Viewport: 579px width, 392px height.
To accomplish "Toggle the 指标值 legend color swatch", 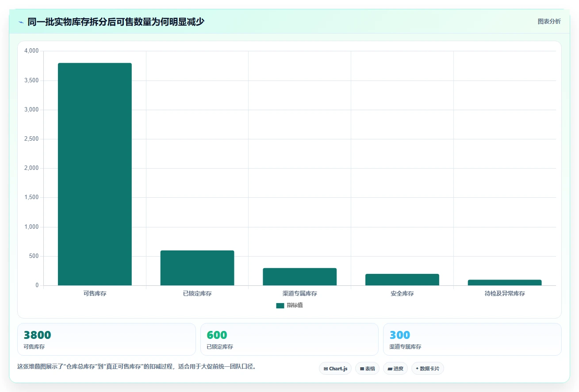I will click(x=280, y=306).
